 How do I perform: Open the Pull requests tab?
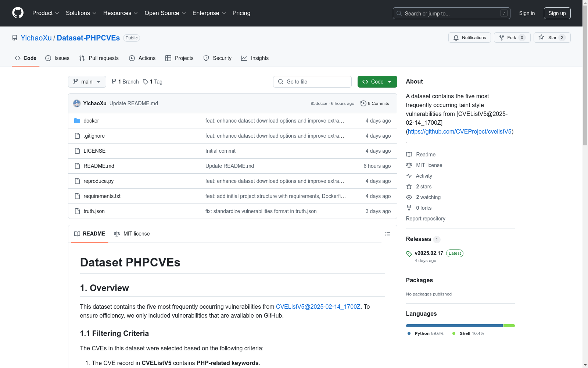(99, 58)
